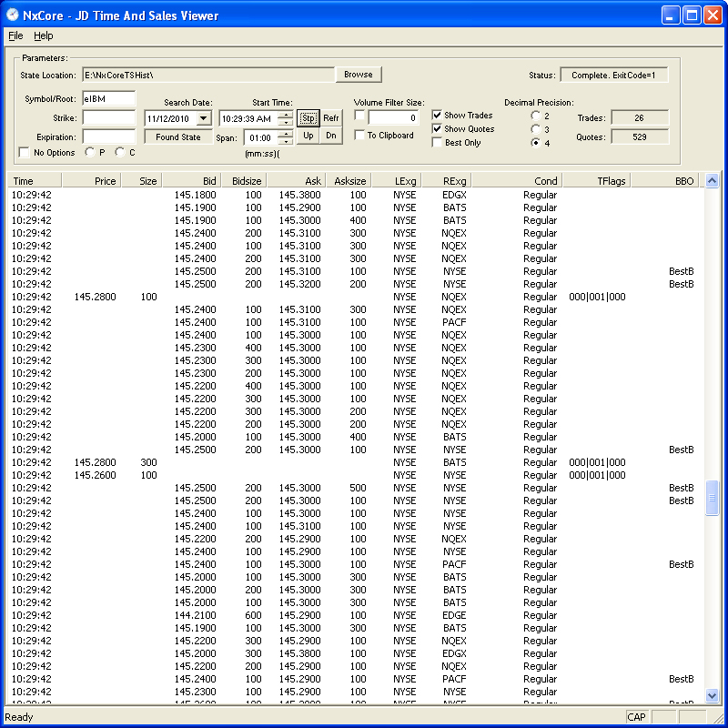Open the File menu
This screenshot has height=728, width=728.
15,35
